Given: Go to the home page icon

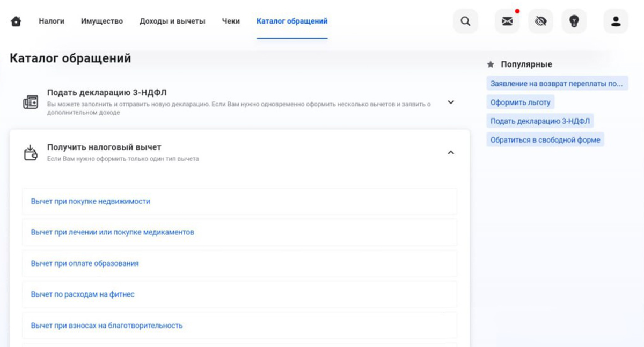Looking at the screenshot, I should pyautogui.click(x=16, y=21).
